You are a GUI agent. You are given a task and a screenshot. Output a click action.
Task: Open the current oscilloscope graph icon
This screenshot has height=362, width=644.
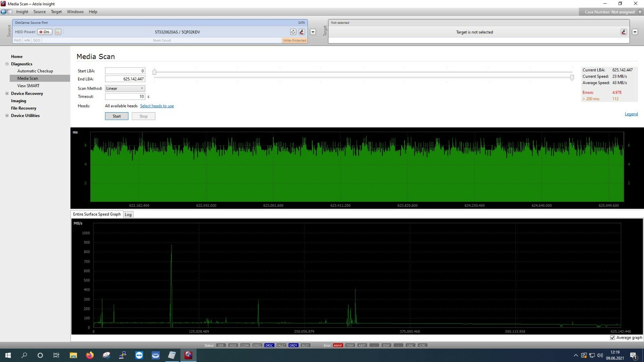tap(58, 32)
